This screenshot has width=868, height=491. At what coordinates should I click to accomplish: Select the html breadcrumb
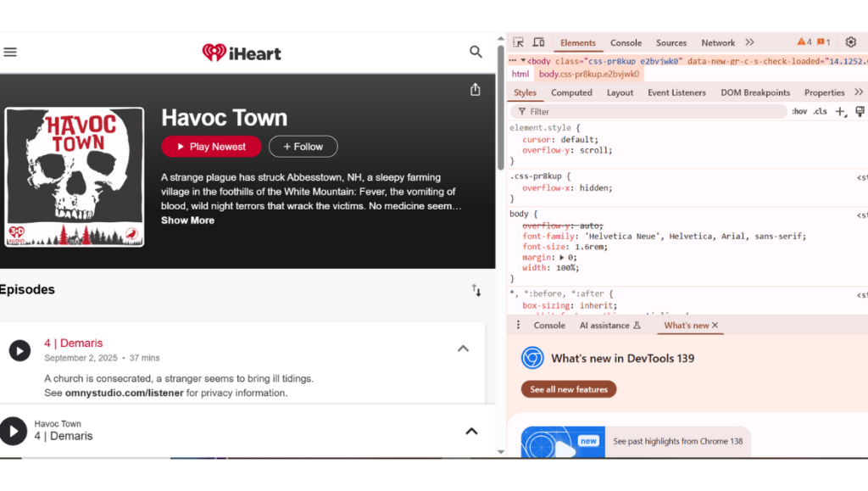(520, 74)
